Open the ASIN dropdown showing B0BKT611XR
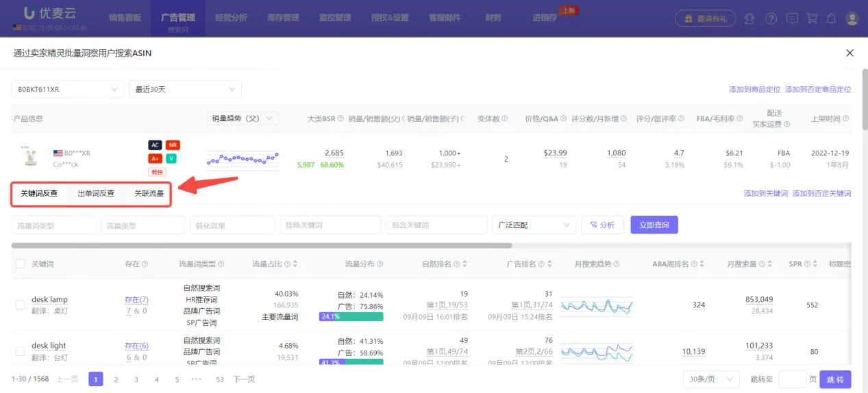Viewport: 868px width, 393px height. [67, 89]
